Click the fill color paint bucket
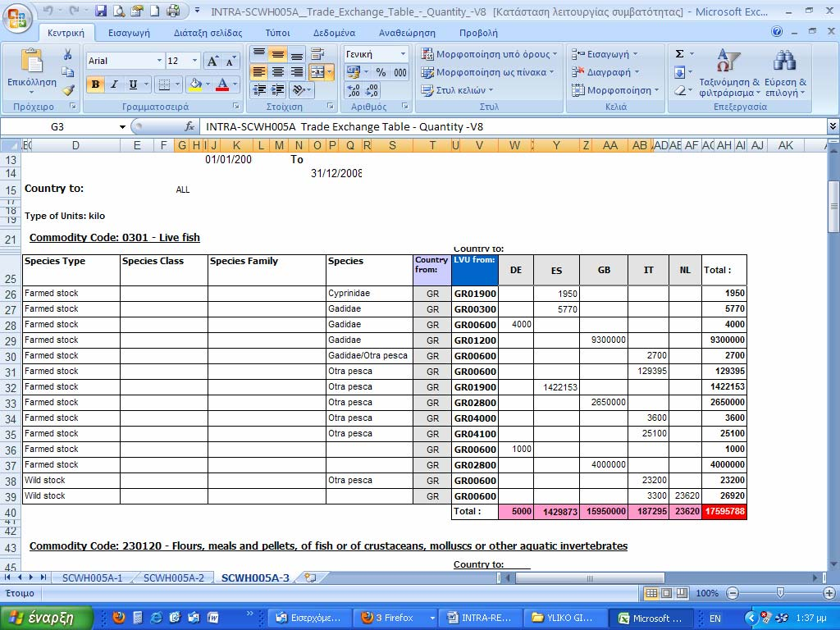Image resolution: width=840 pixels, height=630 pixels. click(x=195, y=84)
